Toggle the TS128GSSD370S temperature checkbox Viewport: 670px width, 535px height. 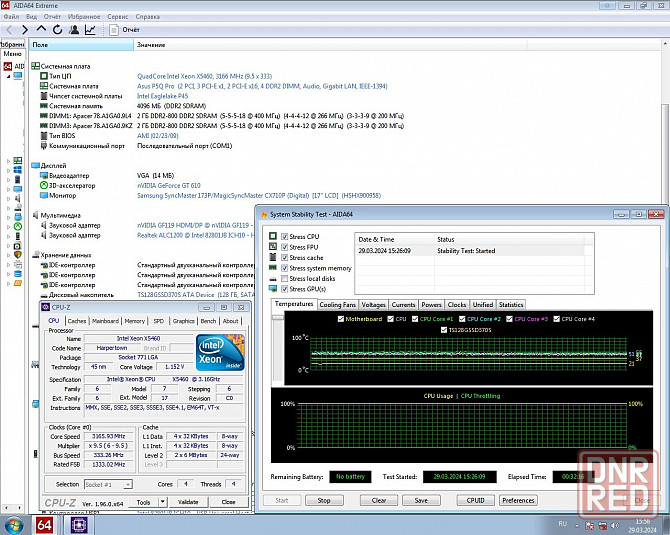pos(444,330)
